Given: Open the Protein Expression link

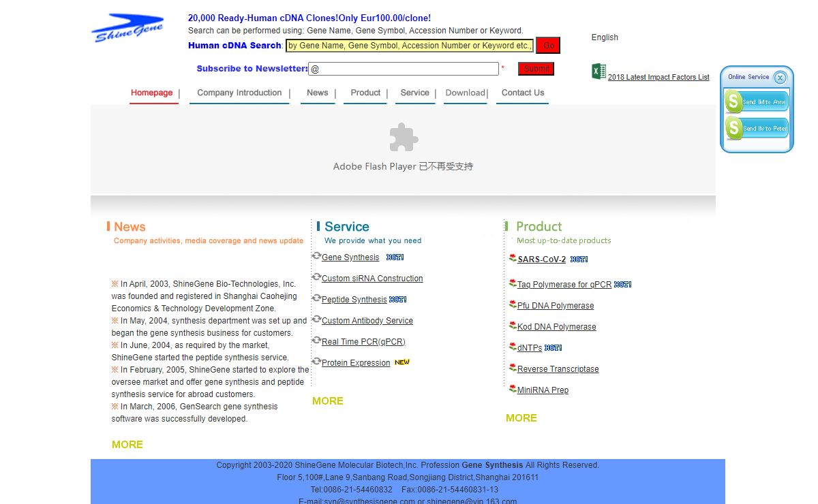Looking at the screenshot, I should 356,363.
